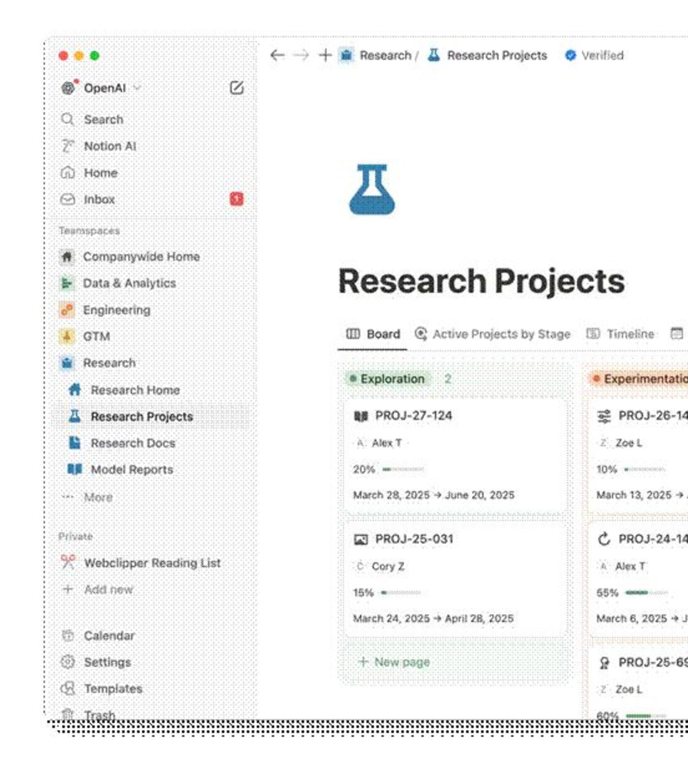
Task: Click the 20% progress bar on PROJ-27-124
Action: tap(403, 469)
